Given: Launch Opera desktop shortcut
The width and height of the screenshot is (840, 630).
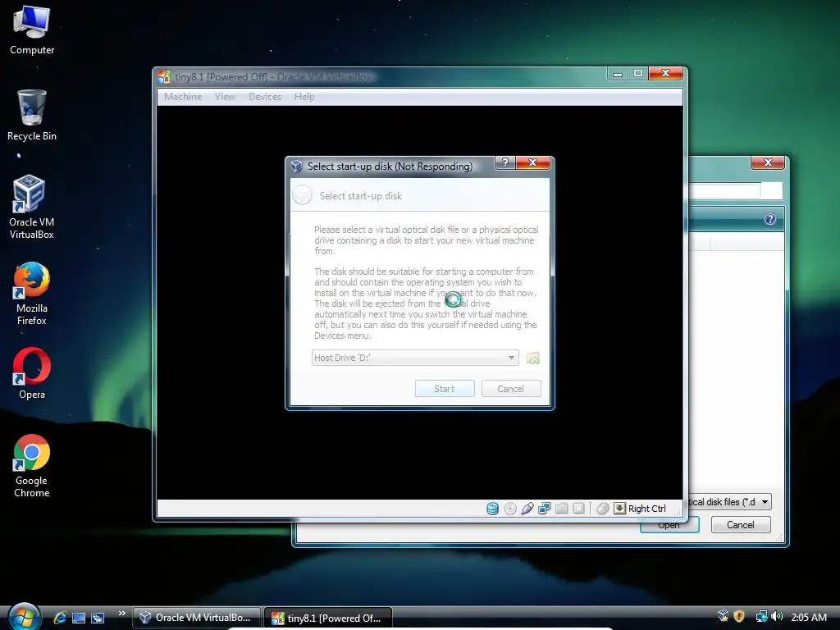Looking at the screenshot, I should 32,374.
